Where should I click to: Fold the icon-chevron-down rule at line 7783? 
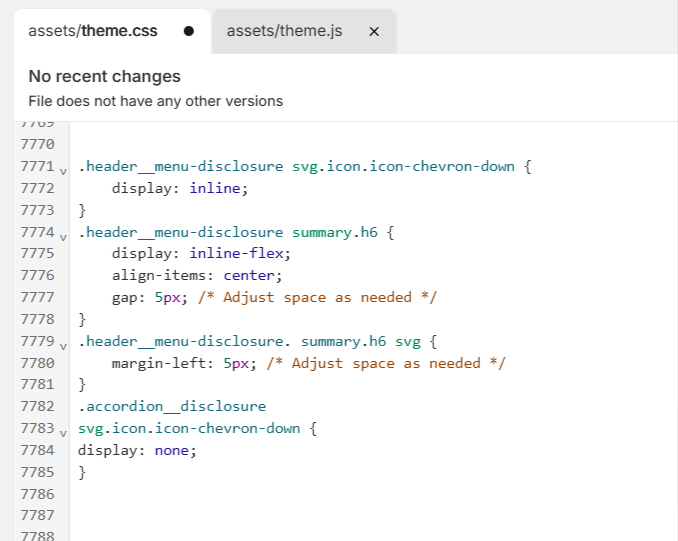(x=63, y=433)
